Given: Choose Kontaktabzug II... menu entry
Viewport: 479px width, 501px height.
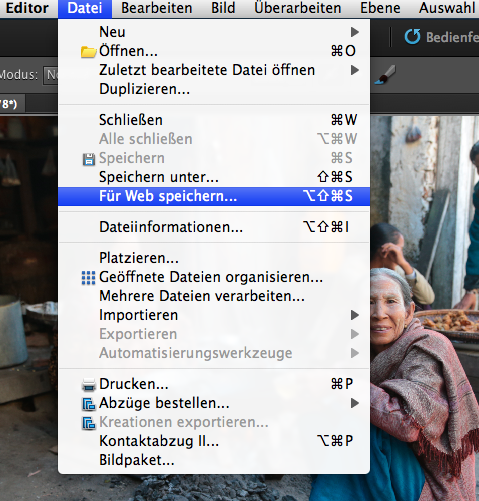Looking at the screenshot, I should (214, 441).
